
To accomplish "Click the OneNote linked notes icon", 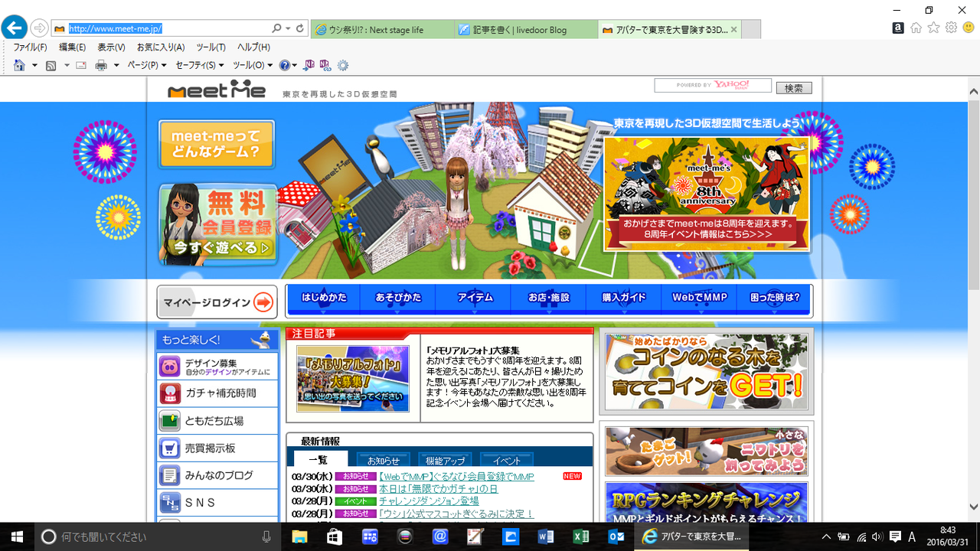I will pos(325,65).
